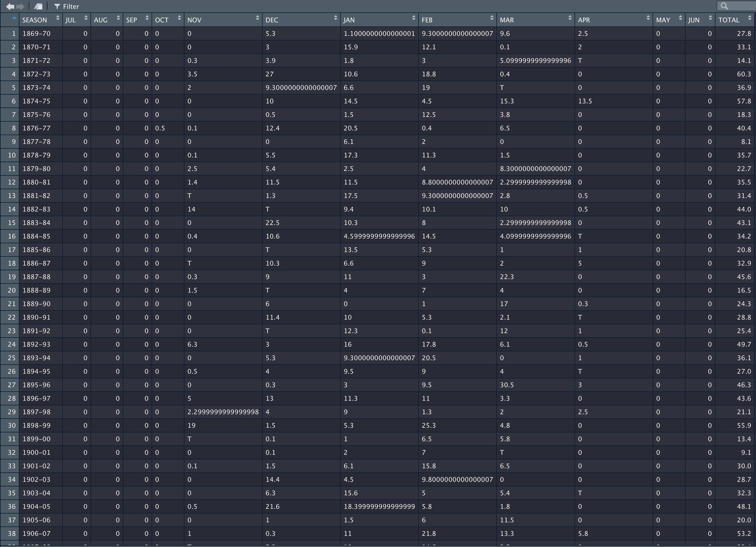Click MAR value 22.3
756x547 pixels.
[x=507, y=277]
